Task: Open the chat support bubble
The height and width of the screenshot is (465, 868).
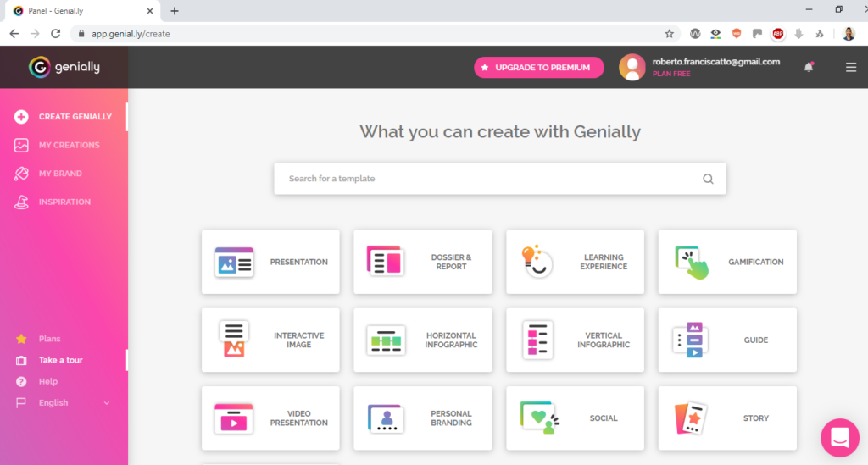Action: (840, 438)
